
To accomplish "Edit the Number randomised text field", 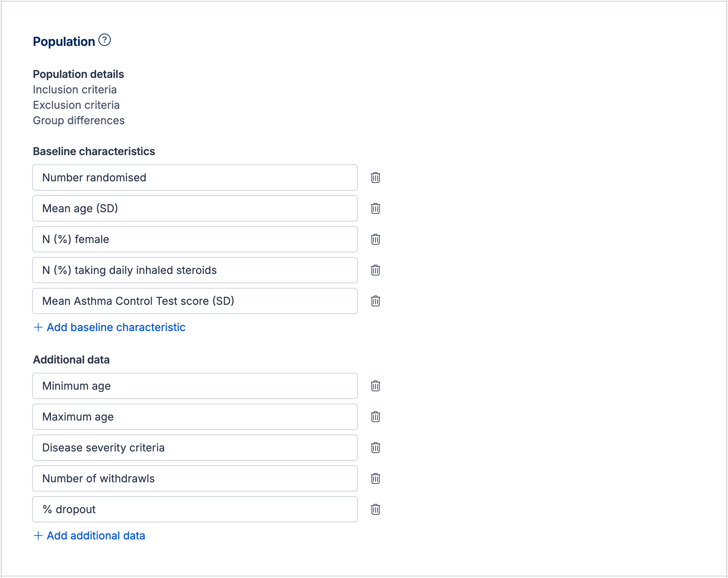I will (195, 177).
